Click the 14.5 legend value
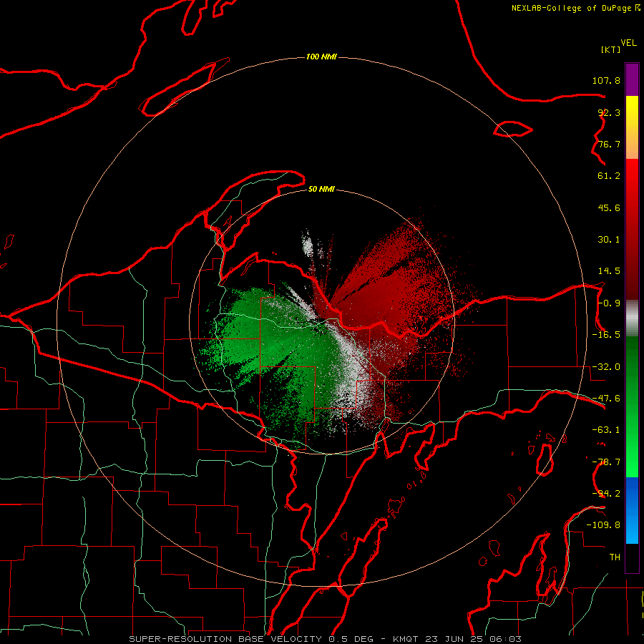The image size is (644, 644). (x=609, y=271)
